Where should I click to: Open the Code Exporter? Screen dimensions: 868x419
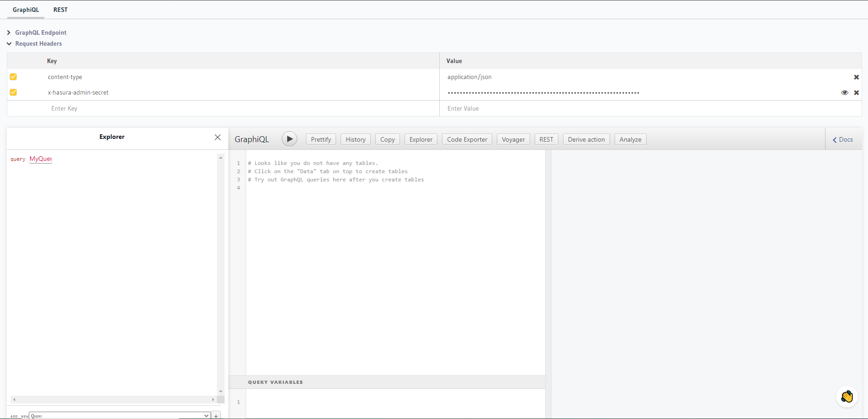point(467,139)
